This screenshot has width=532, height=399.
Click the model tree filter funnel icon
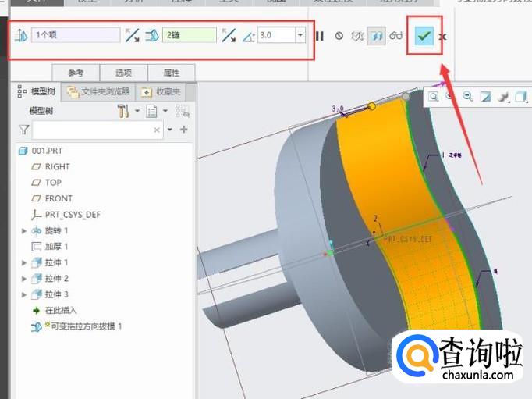23,130
